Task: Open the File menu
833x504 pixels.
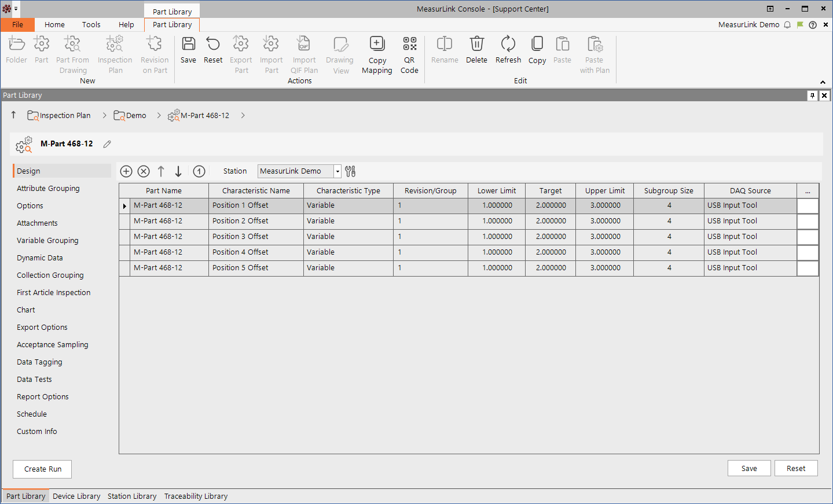Action: click(18, 25)
